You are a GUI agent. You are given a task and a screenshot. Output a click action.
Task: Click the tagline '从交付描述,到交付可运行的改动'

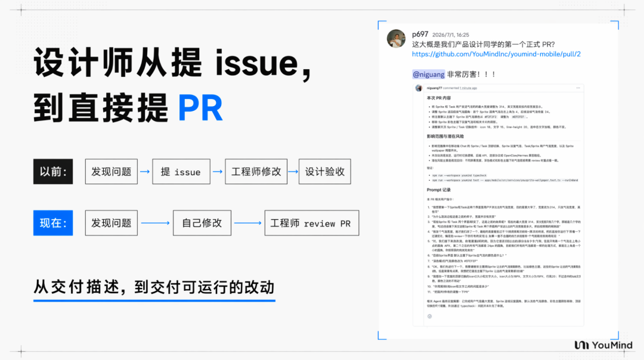(x=154, y=287)
